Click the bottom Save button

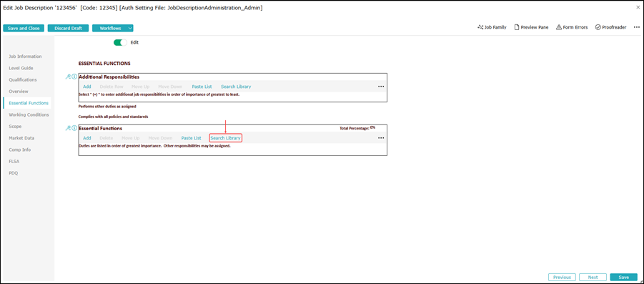pyautogui.click(x=623, y=277)
